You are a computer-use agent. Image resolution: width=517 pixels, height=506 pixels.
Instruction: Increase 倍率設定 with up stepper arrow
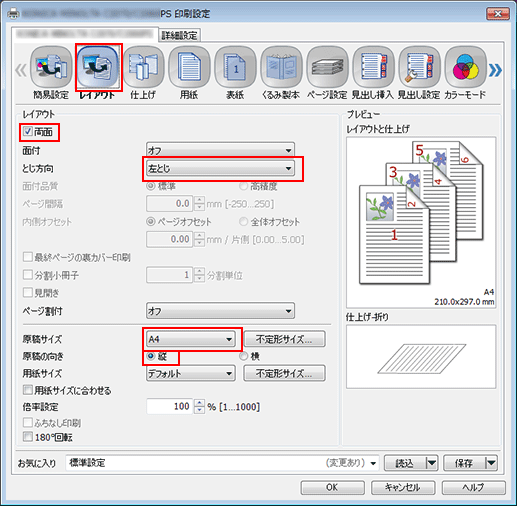point(199,402)
